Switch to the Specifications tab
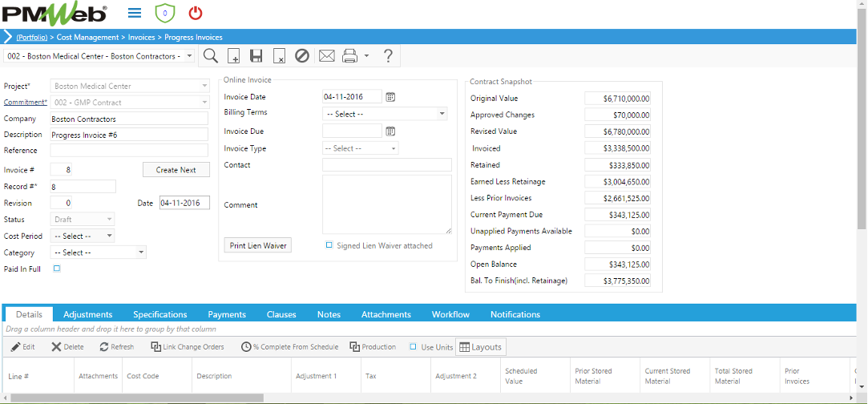This screenshot has height=404, width=868. [160, 314]
